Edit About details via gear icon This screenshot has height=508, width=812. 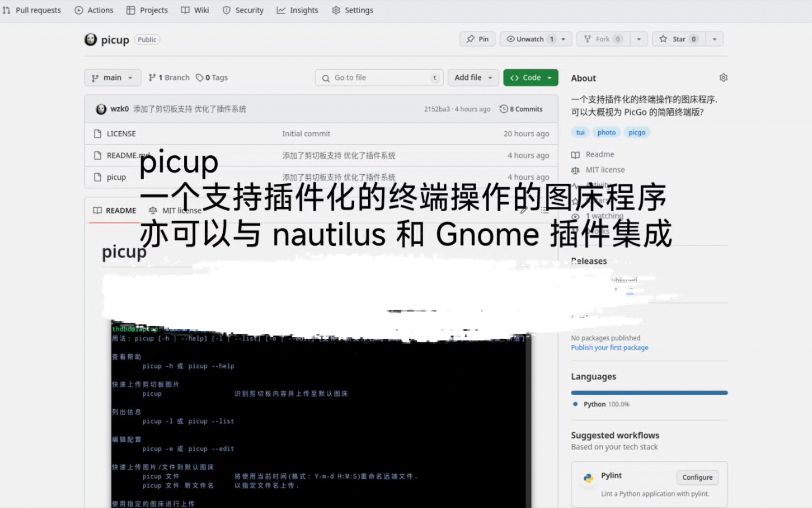point(723,78)
